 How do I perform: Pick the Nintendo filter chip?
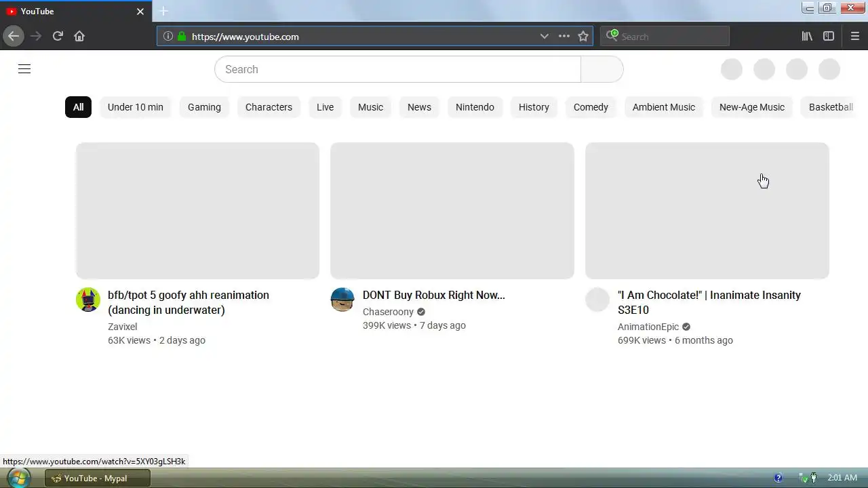(x=475, y=107)
